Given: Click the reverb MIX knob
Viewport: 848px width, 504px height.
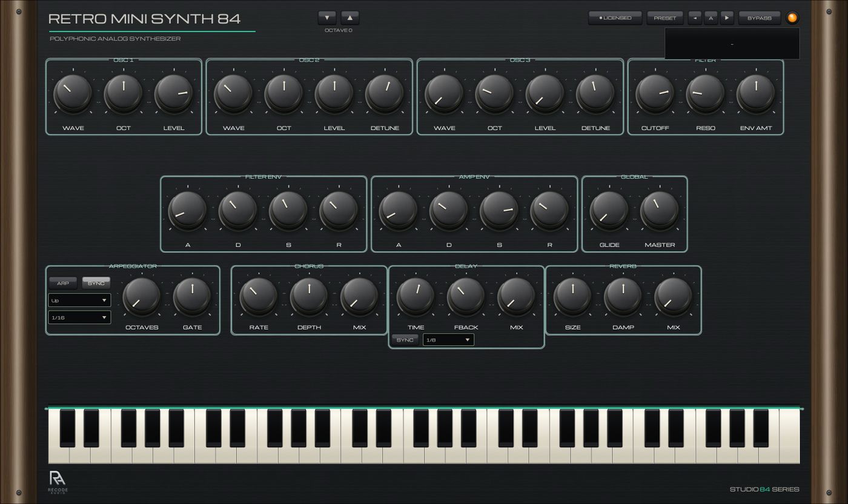Looking at the screenshot, I should [x=674, y=296].
